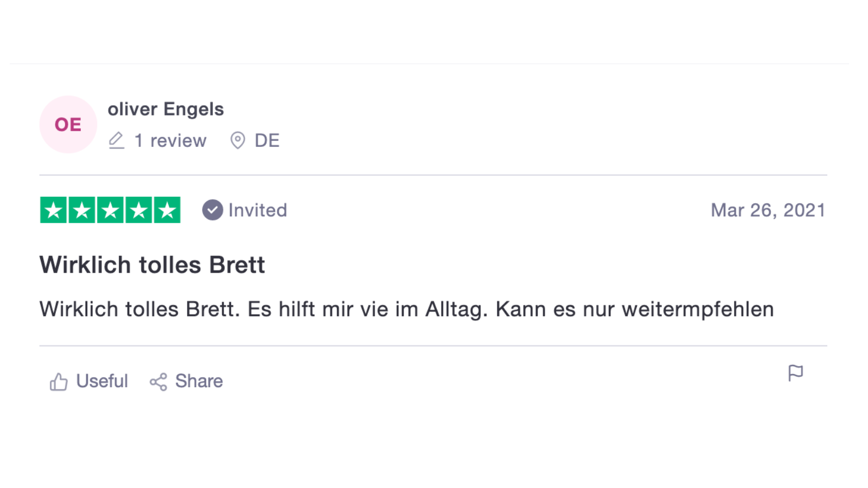Viewport: 868px width, 488px height.
Task: Mark the review as Useful
Action: pos(89,381)
